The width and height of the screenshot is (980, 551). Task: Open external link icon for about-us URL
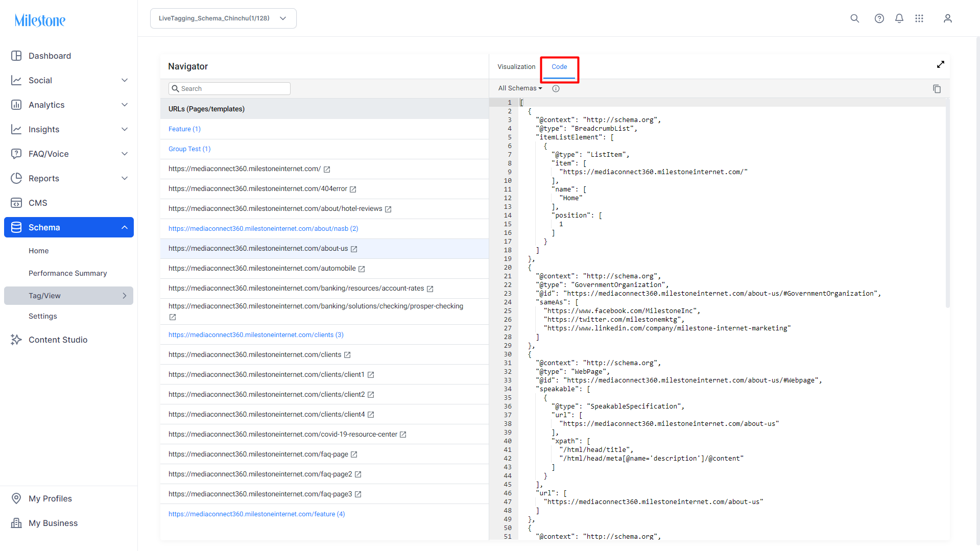click(x=354, y=249)
